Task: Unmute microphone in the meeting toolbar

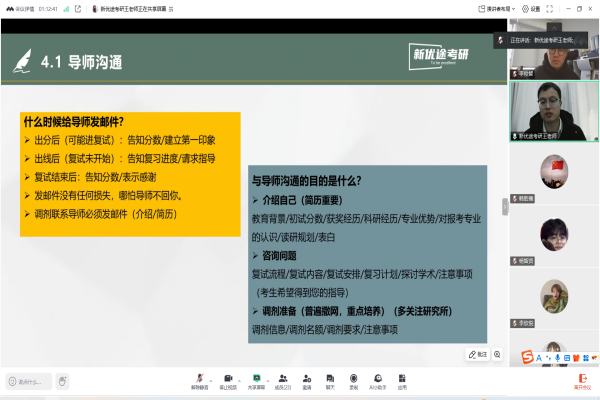Action: [x=198, y=378]
